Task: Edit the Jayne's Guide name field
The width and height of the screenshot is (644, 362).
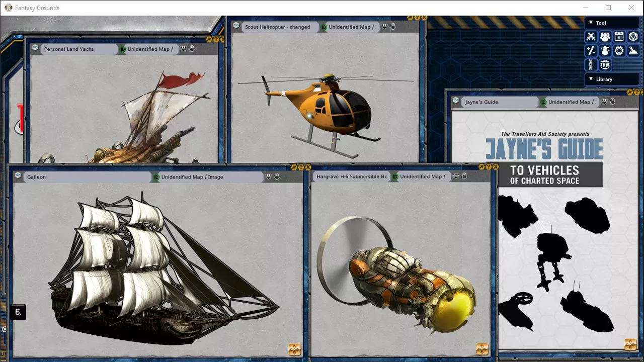Action: [x=500, y=102]
